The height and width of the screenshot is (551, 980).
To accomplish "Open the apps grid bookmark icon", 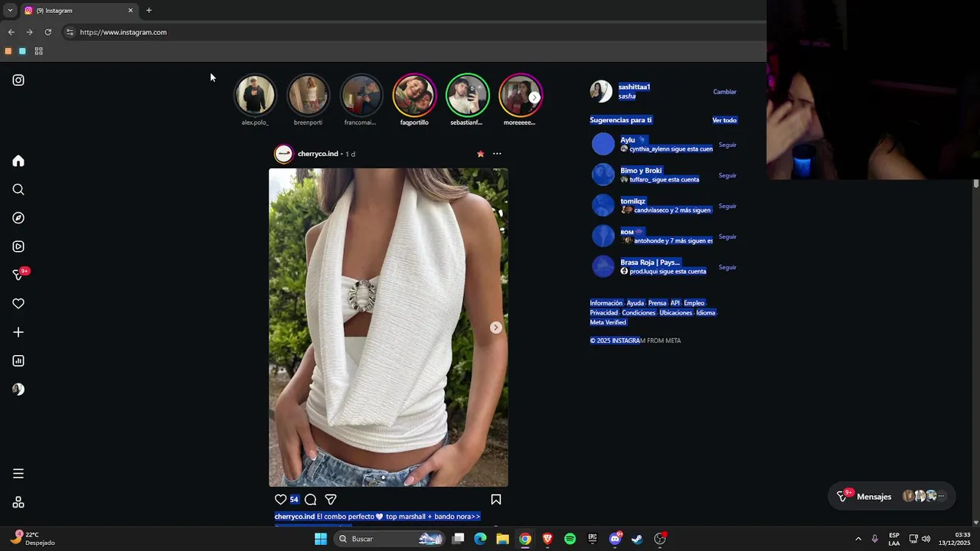I will (x=38, y=51).
